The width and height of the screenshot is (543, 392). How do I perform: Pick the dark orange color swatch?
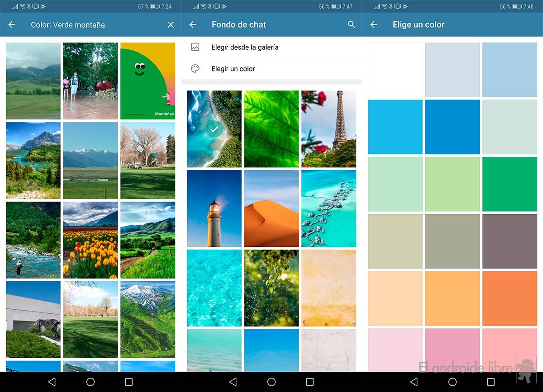510,298
